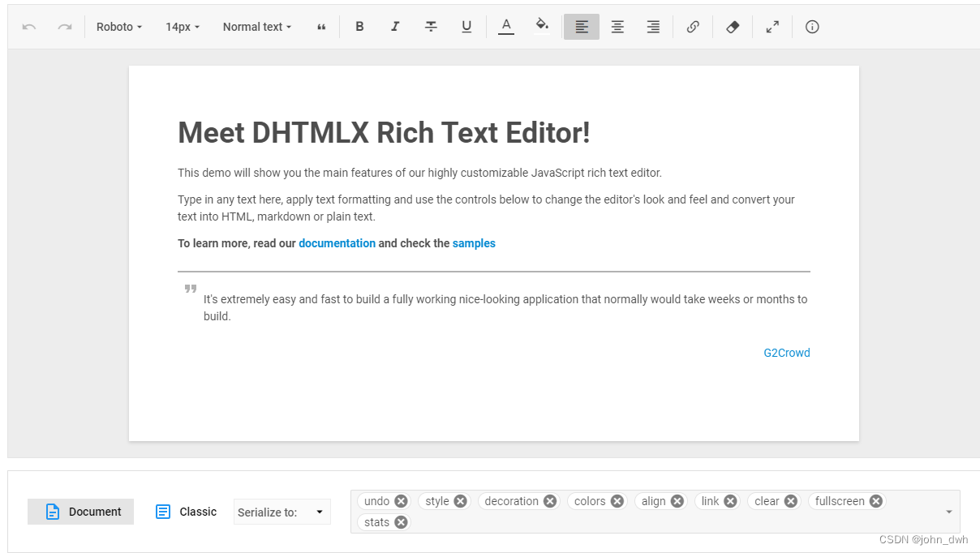The width and height of the screenshot is (980, 553).
Task: Insert a link with the chain icon
Action: (x=693, y=27)
